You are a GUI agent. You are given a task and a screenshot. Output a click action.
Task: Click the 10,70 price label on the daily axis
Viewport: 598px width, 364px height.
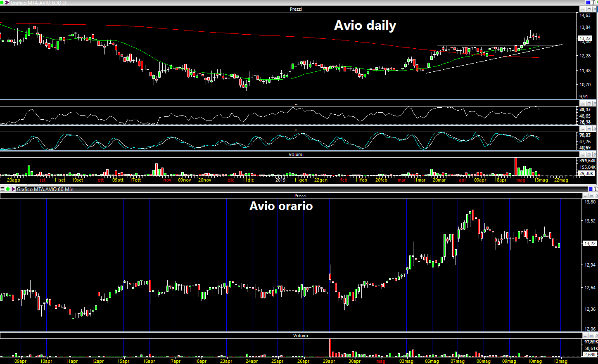[x=585, y=85]
